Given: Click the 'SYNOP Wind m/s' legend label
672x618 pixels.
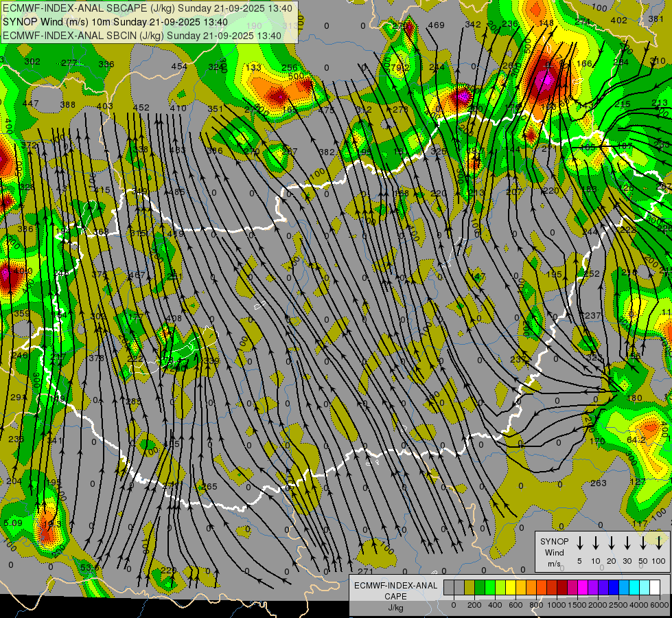Looking at the screenshot, I should tap(554, 553).
